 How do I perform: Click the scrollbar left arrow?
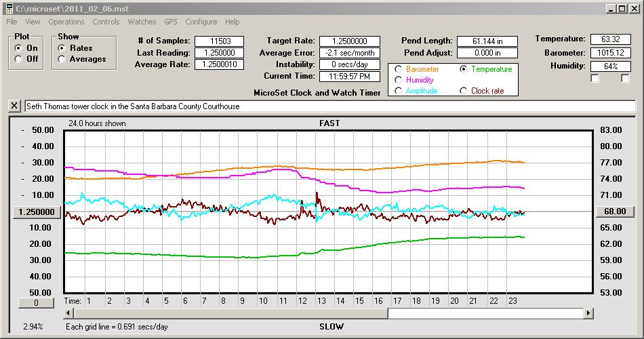pos(69,313)
